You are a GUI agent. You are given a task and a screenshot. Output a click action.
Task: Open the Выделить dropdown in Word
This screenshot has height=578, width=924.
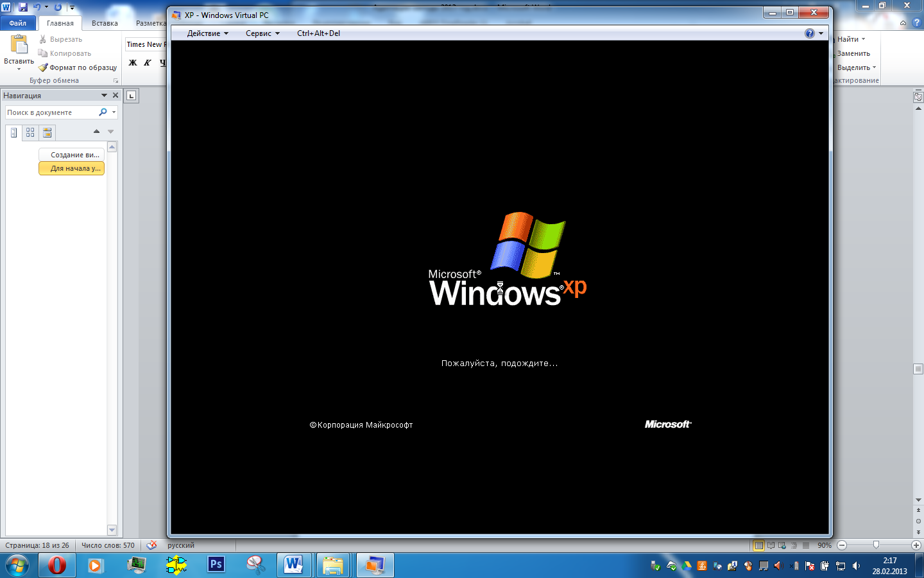(x=857, y=67)
